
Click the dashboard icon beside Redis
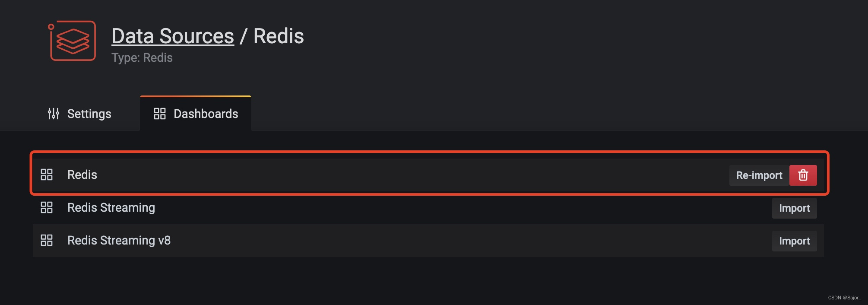[47, 175]
